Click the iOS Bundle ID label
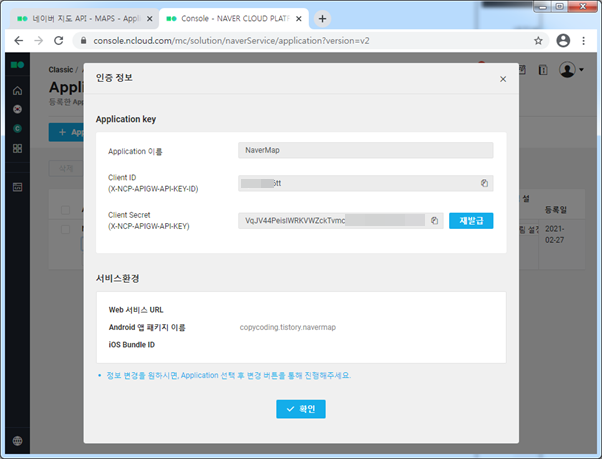 (x=132, y=345)
